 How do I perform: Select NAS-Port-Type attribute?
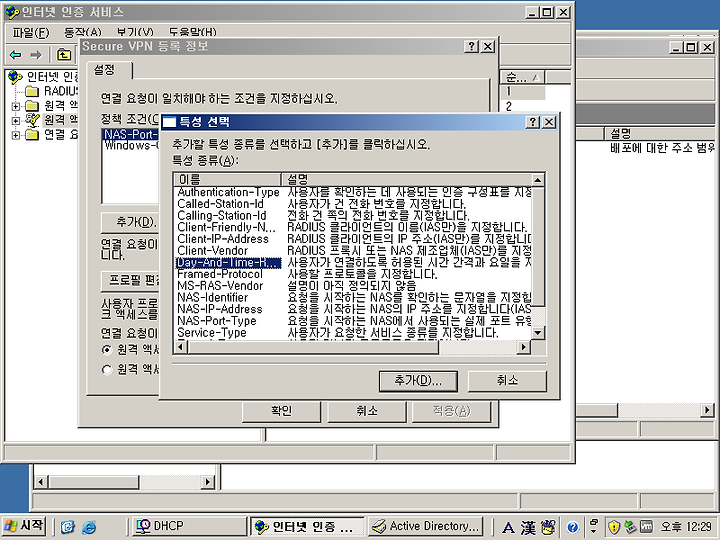click(217, 321)
